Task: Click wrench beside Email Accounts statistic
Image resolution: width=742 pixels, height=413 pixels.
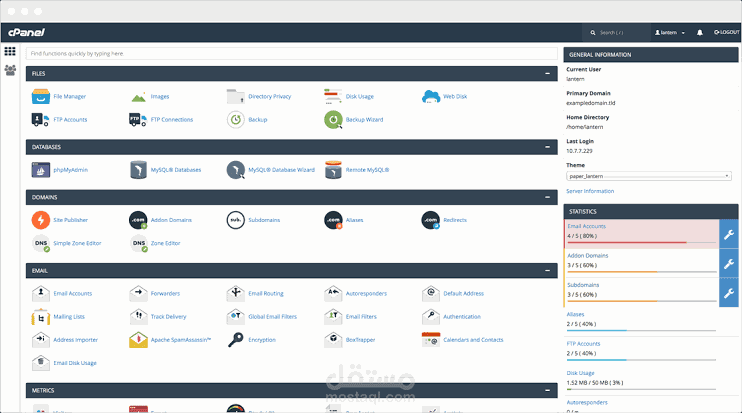Action: (x=729, y=234)
